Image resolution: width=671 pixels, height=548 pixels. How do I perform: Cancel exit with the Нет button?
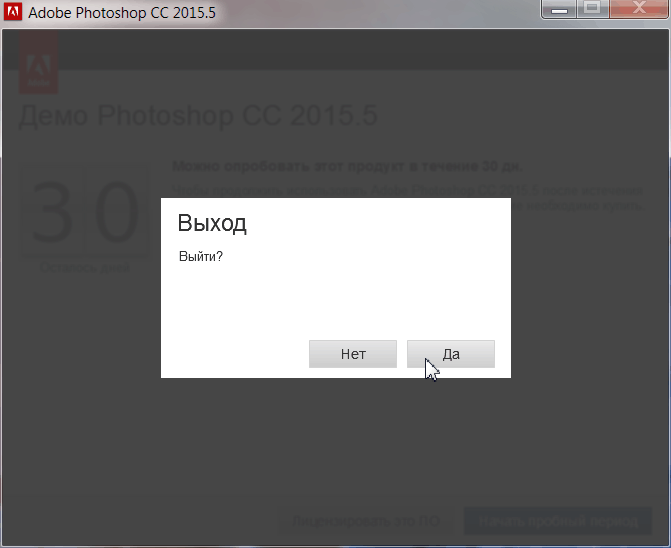[353, 354]
